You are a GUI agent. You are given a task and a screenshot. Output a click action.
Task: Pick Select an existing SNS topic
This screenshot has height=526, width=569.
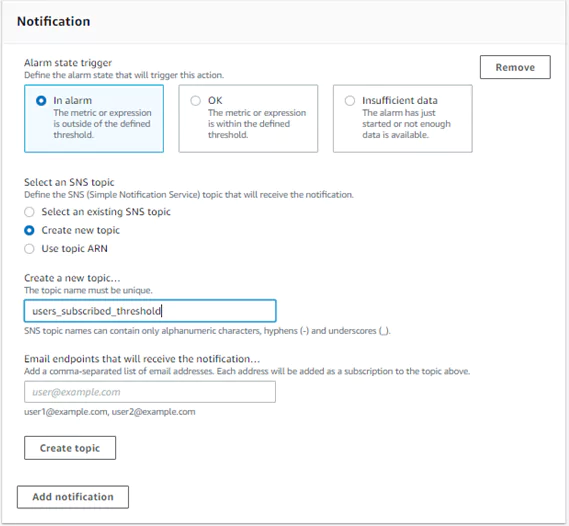pyautogui.click(x=29, y=212)
